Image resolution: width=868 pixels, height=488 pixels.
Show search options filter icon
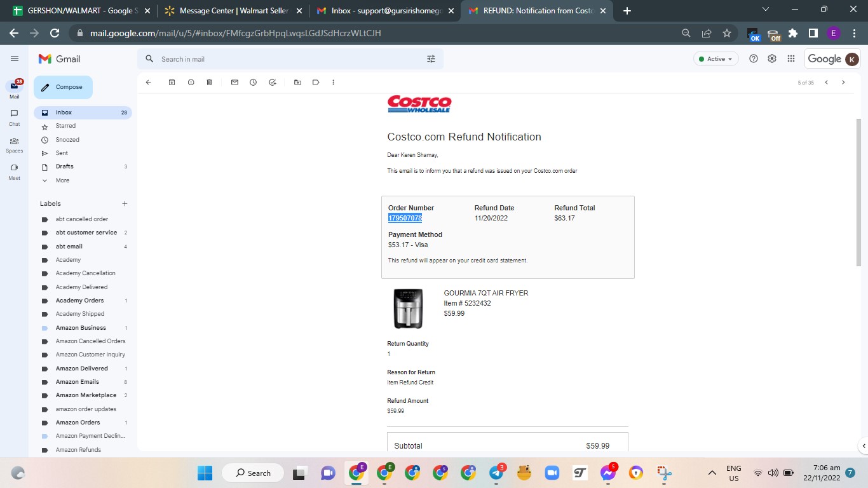(x=431, y=59)
